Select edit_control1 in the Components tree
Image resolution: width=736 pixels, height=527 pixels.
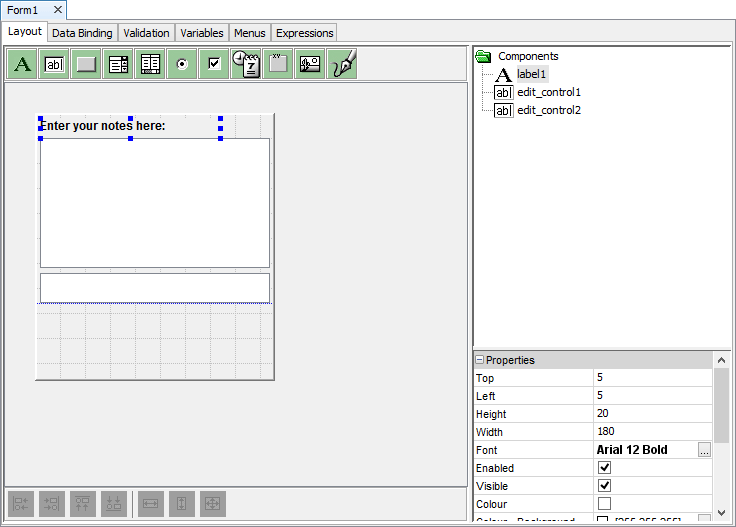coord(548,92)
